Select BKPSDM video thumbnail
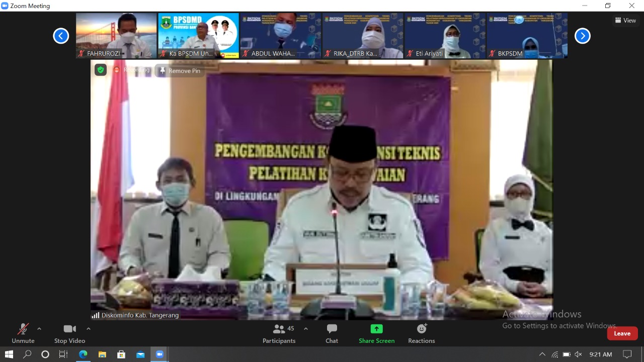 point(527,36)
